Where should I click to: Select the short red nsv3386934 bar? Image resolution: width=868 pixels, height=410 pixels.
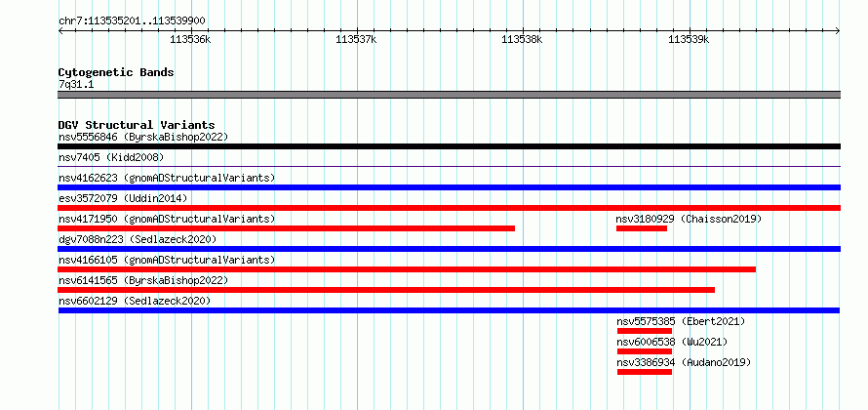(x=645, y=372)
